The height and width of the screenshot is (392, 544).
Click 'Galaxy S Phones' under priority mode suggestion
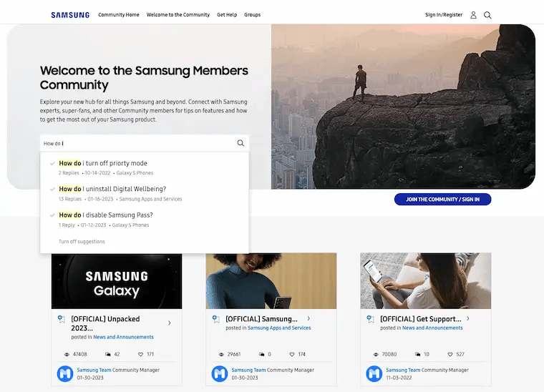point(135,173)
